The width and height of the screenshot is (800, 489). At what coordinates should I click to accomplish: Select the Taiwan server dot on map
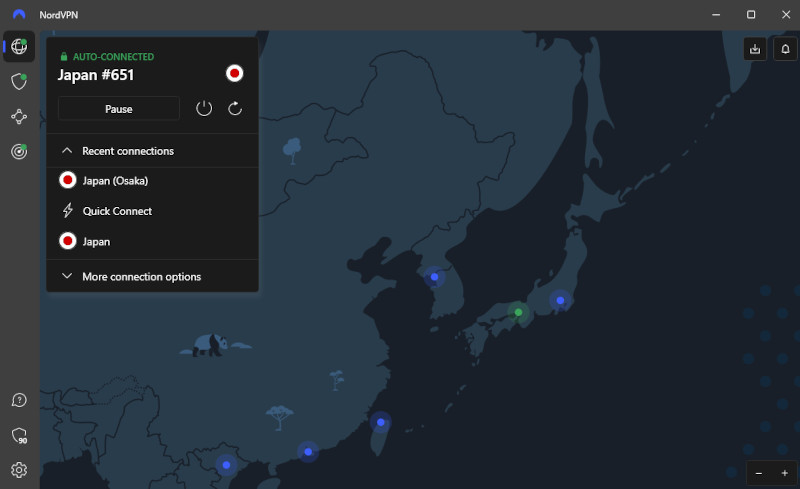point(381,422)
